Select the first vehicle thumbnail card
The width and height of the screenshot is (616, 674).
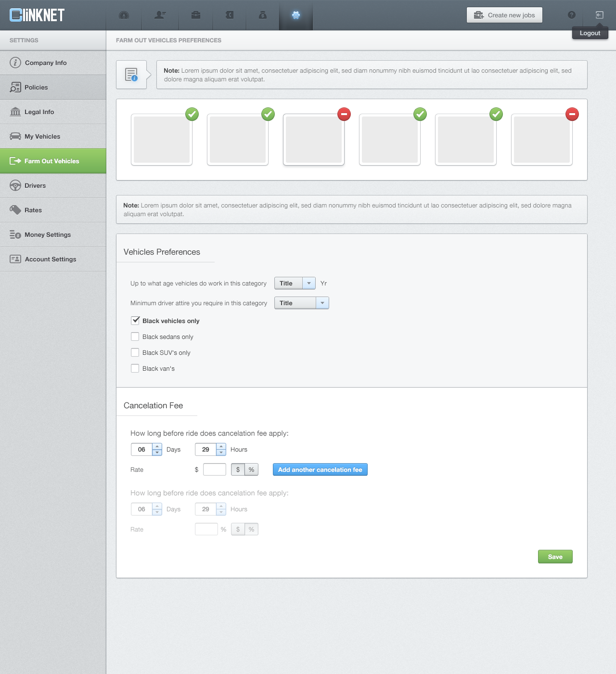click(x=162, y=140)
